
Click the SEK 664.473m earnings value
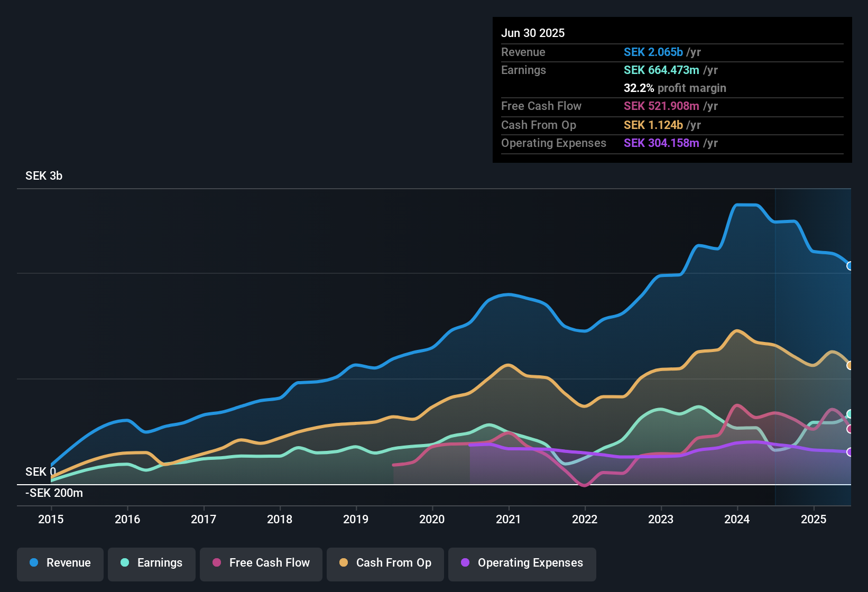pyautogui.click(x=661, y=70)
